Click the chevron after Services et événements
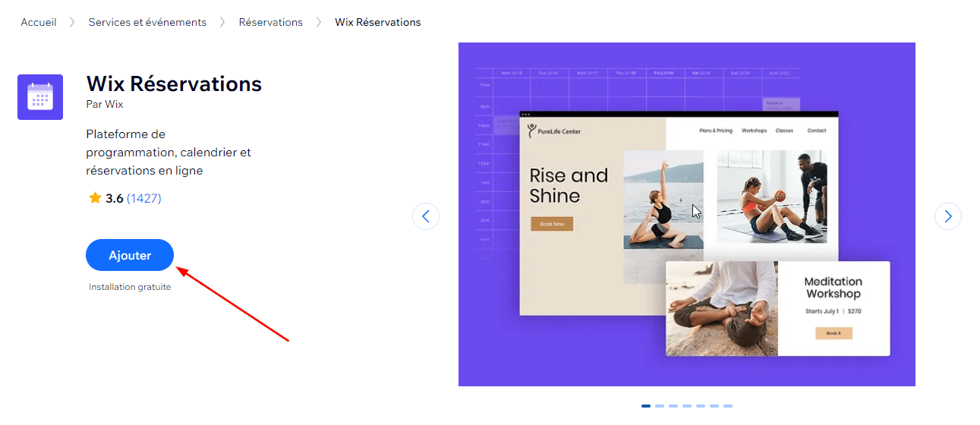The image size is (980, 425). 222,23
